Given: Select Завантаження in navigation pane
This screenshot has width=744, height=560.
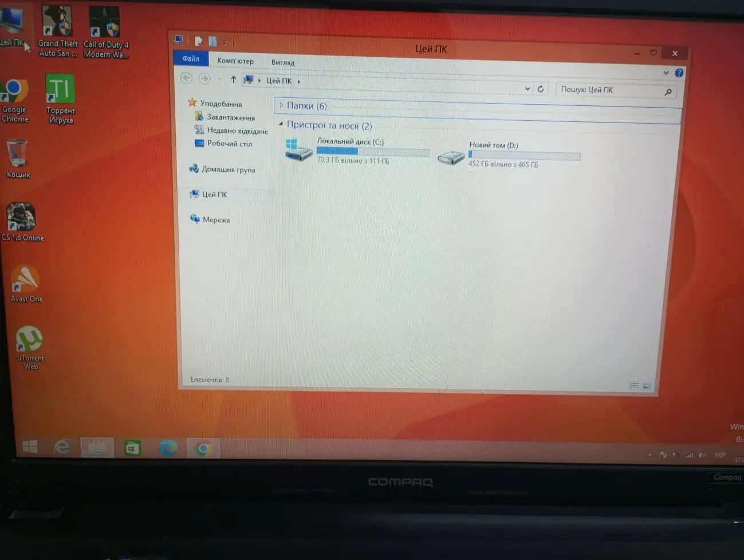Looking at the screenshot, I should coord(225,117).
